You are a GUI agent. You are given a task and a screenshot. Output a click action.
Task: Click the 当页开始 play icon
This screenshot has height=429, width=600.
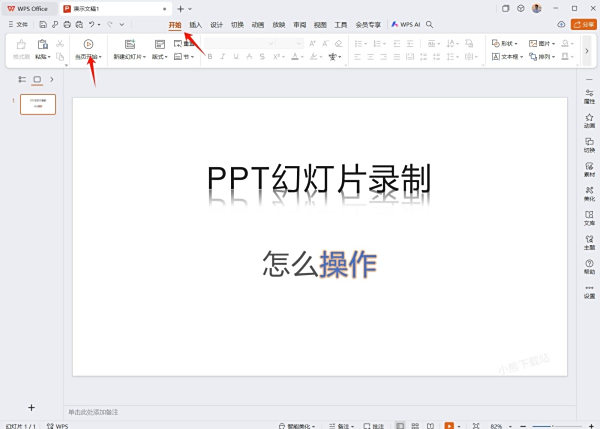pyautogui.click(x=88, y=44)
